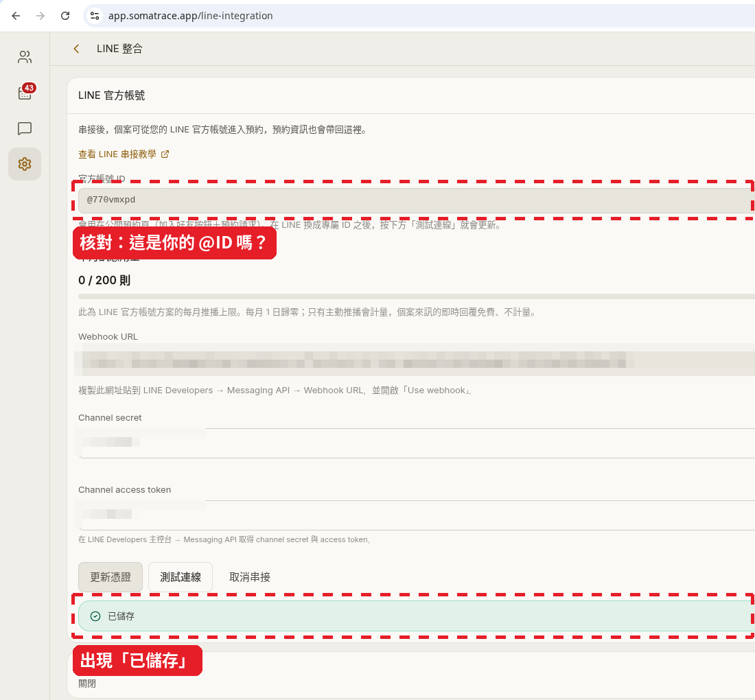
Task: Click the monthly message usage progress bar
Action: 416,296
